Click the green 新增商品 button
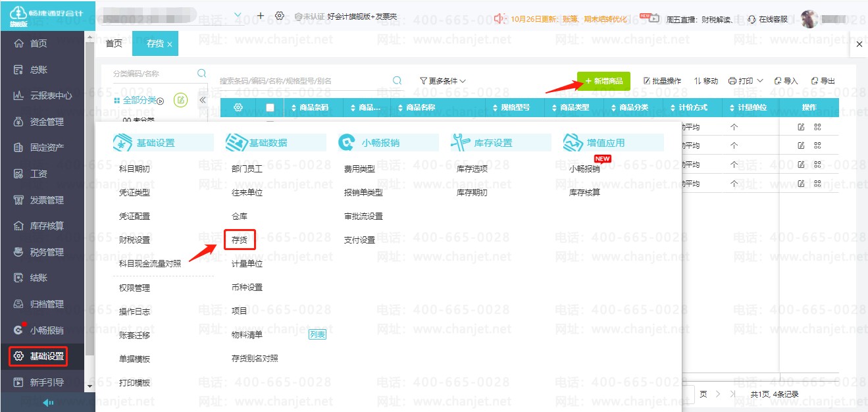The width and height of the screenshot is (868, 412). [603, 81]
